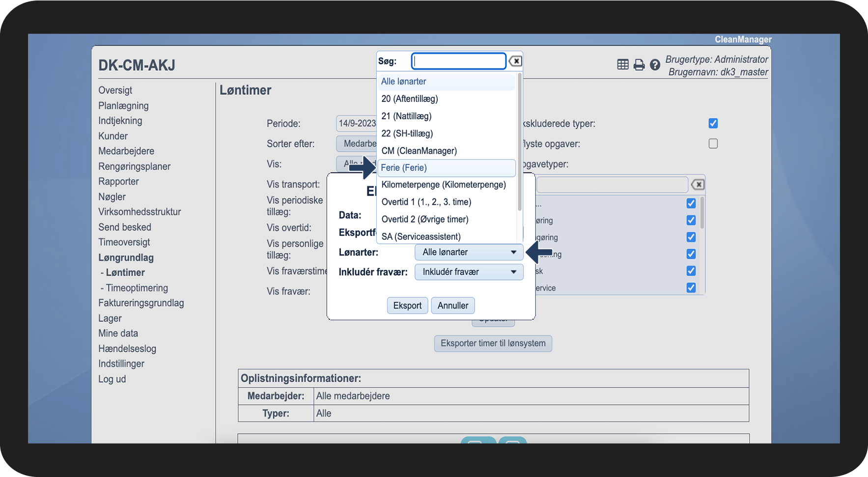
Task: Open Planlægning in sidebar
Action: point(123,106)
